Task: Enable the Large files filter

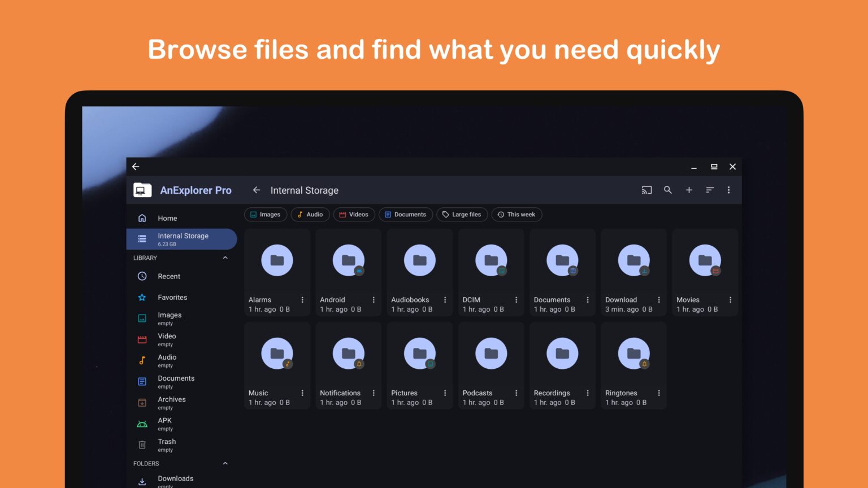Action: pos(462,215)
